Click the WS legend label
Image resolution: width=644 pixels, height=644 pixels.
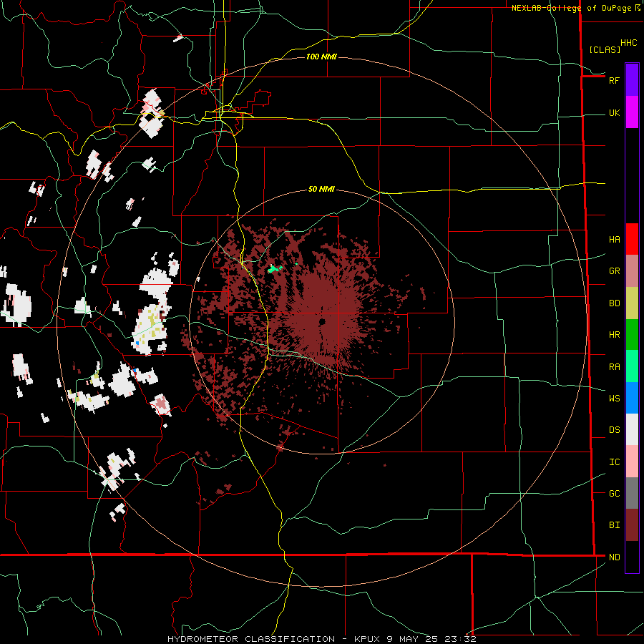coord(615,399)
